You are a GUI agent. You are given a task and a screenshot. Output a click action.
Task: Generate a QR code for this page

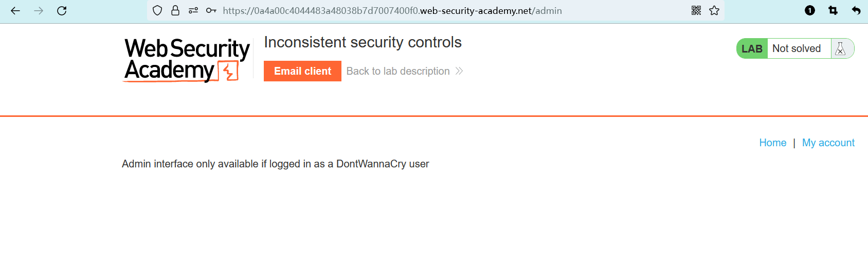click(696, 10)
